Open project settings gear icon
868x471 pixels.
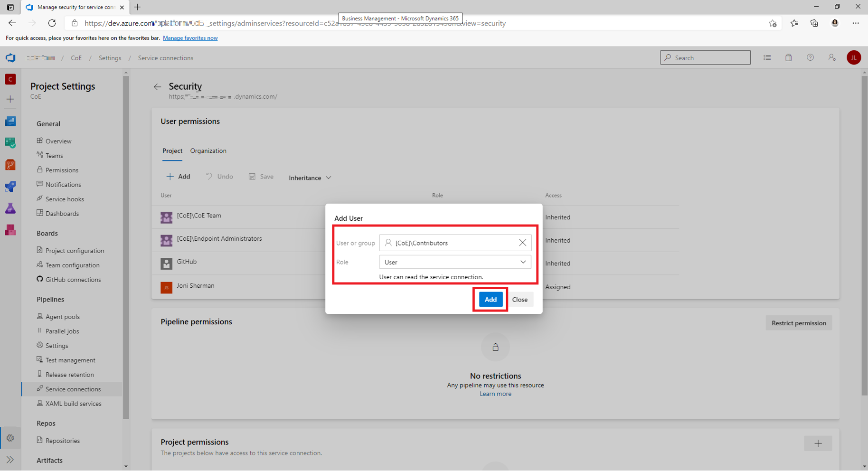(10, 438)
